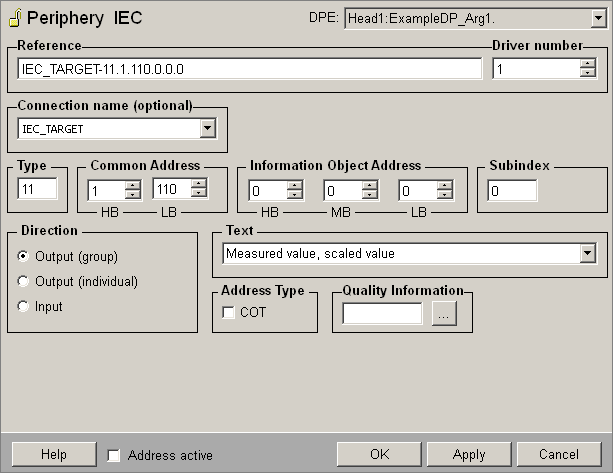Increase the Driver number value

(x=587, y=63)
